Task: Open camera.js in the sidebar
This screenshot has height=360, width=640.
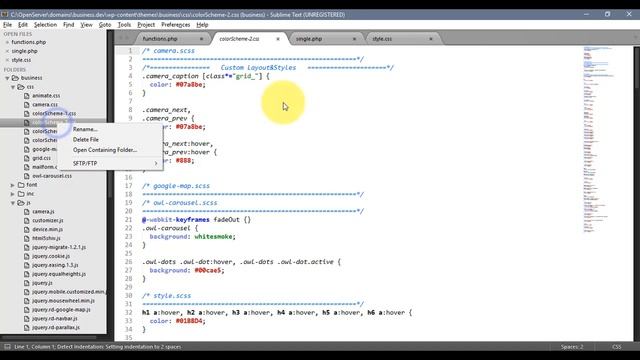Action: point(43,211)
